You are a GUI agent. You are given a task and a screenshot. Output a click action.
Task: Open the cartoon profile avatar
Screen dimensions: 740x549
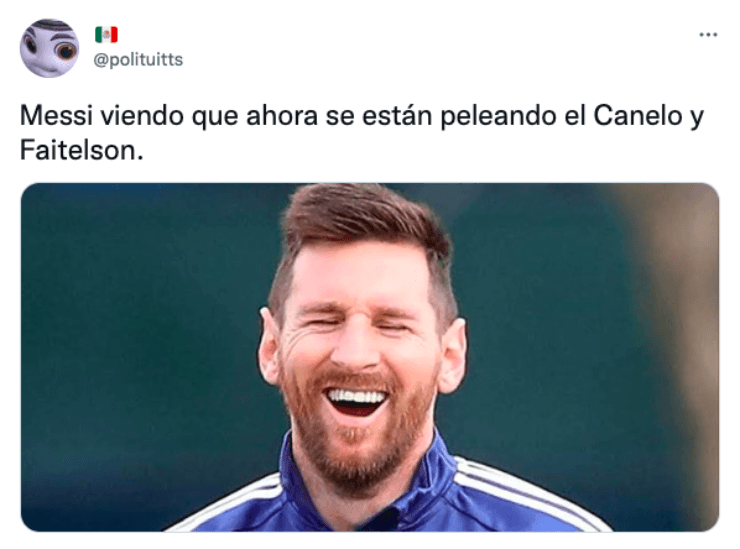point(49,48)
